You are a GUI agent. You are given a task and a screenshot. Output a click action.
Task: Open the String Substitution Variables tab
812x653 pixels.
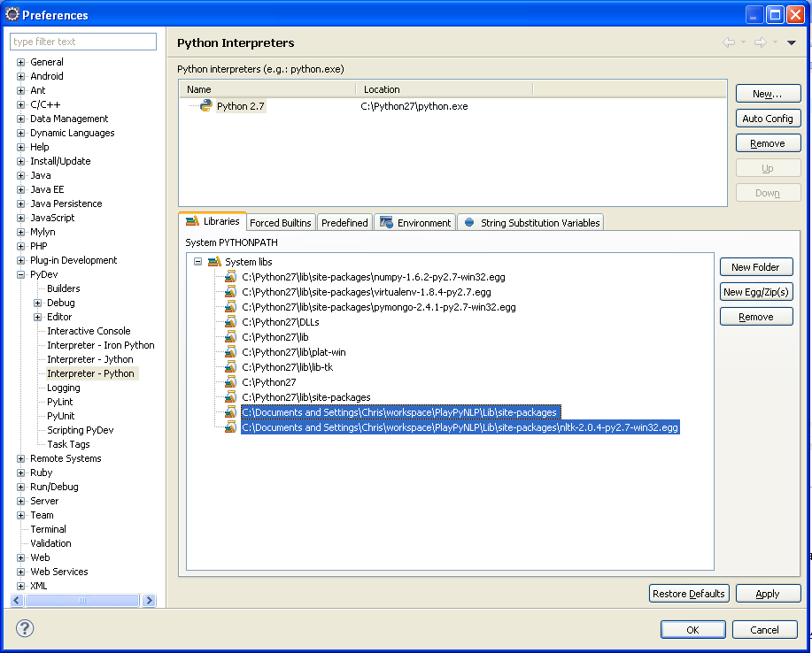point(530,222)
